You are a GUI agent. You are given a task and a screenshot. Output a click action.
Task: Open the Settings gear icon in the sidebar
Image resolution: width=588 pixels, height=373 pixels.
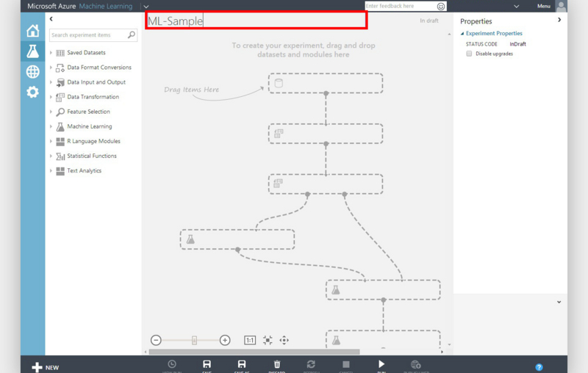[x=32, y=92]
